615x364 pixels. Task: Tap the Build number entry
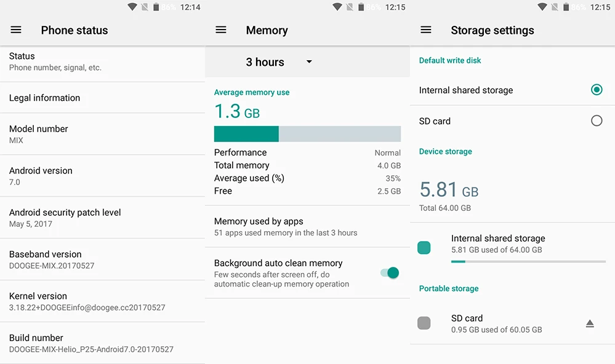102,343
